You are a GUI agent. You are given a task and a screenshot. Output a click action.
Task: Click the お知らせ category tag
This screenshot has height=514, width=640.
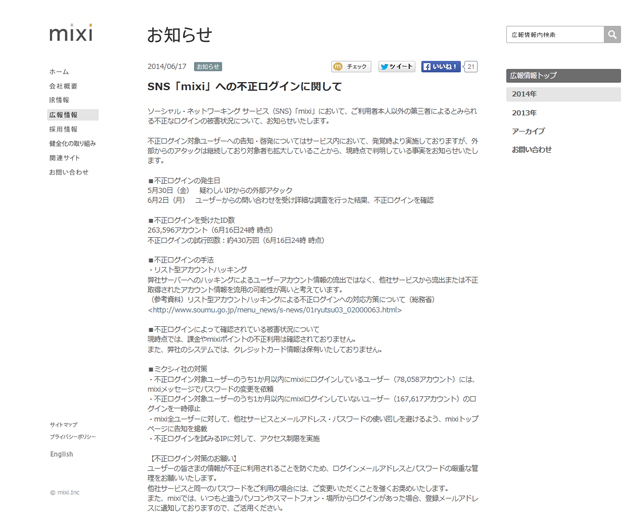208,67
